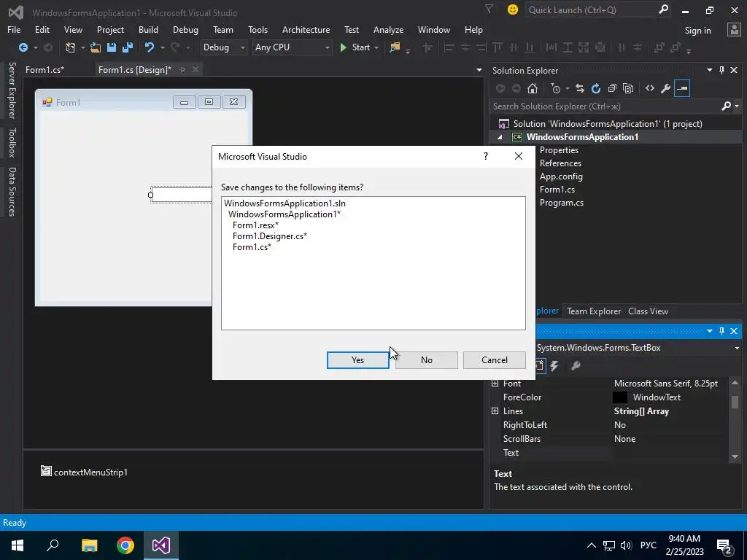Click the Save All toolbar icon

tap(128, 47)
